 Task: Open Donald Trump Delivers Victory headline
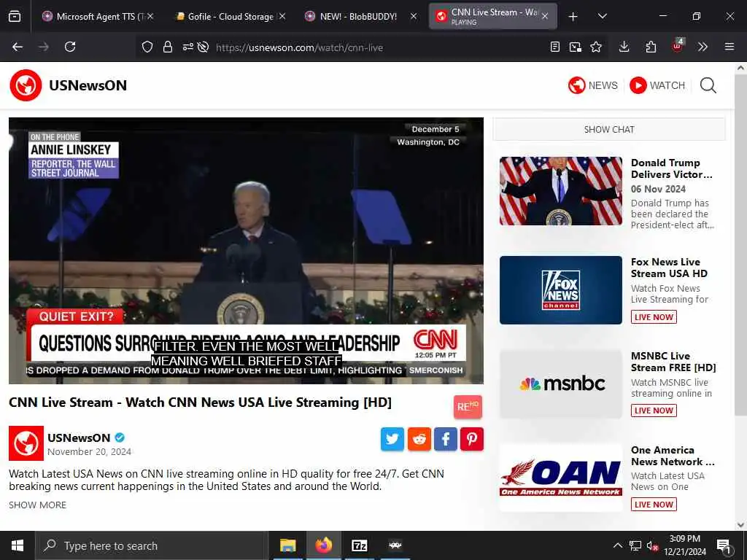pyautogui.click(x=672, y=168)
